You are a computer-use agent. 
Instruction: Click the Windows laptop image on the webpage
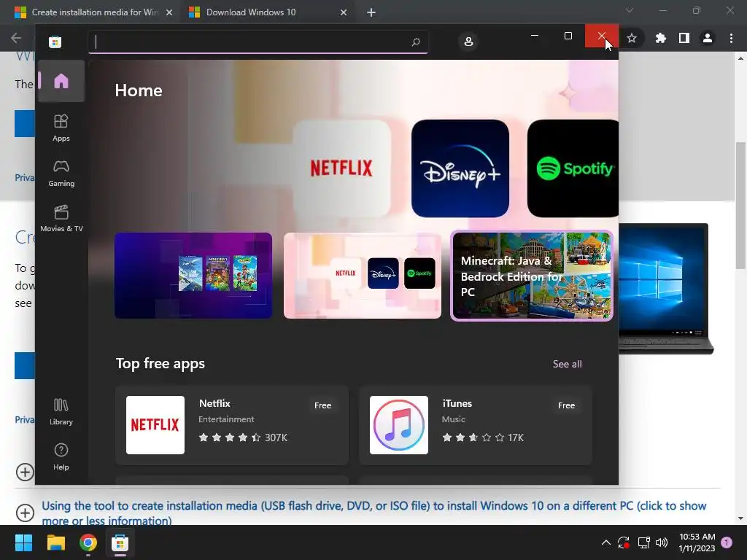coord(665,289)
